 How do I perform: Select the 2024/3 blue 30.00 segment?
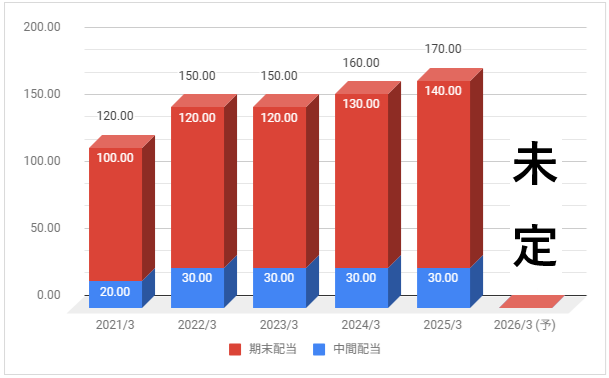pyautogui.click(x=362, y=288)
